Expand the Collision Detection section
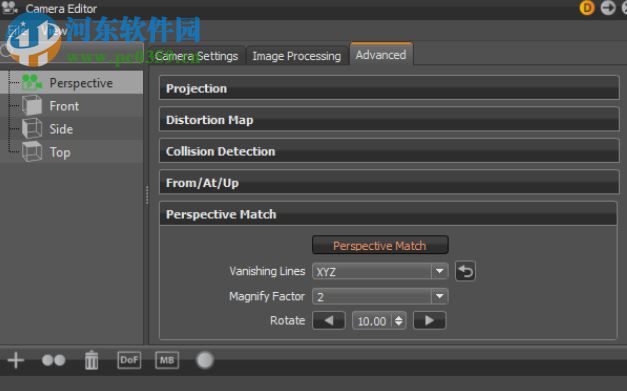The width and height of the screenshot is (627, 391). [389, 151]
